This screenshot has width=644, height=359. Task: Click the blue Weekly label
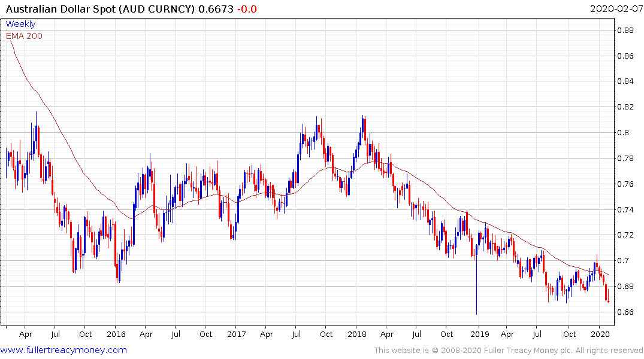[x=20, y=24]
